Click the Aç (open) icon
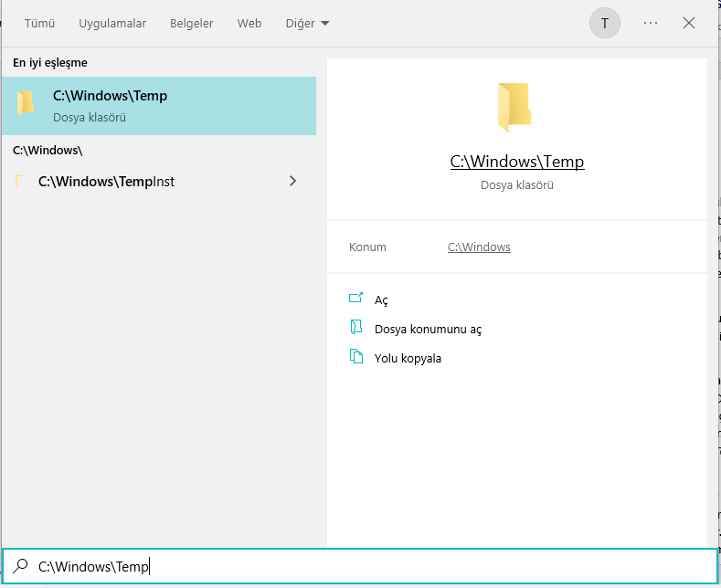 [x=356, y=299]
